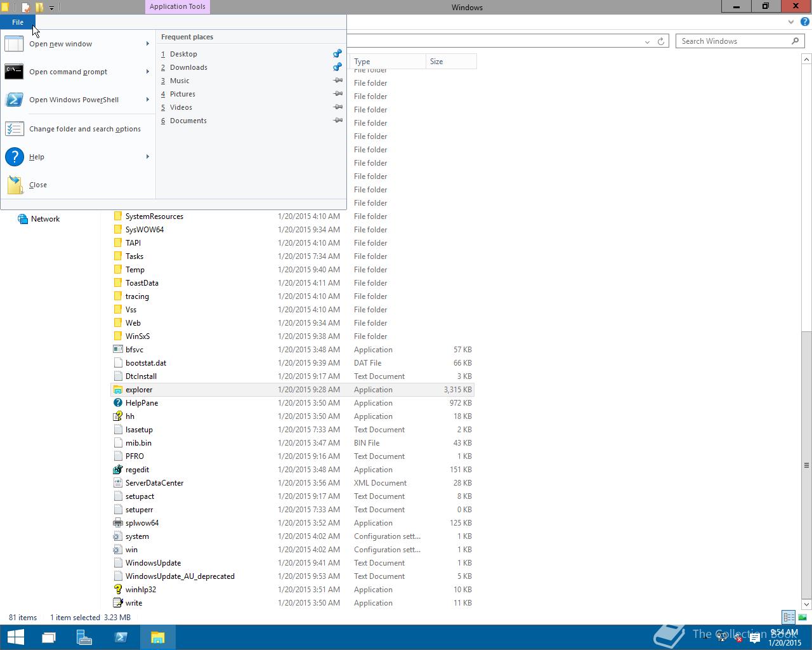Sort by the Size column header
This screenshot has height=650, width=812.
(x=451, y=62)
